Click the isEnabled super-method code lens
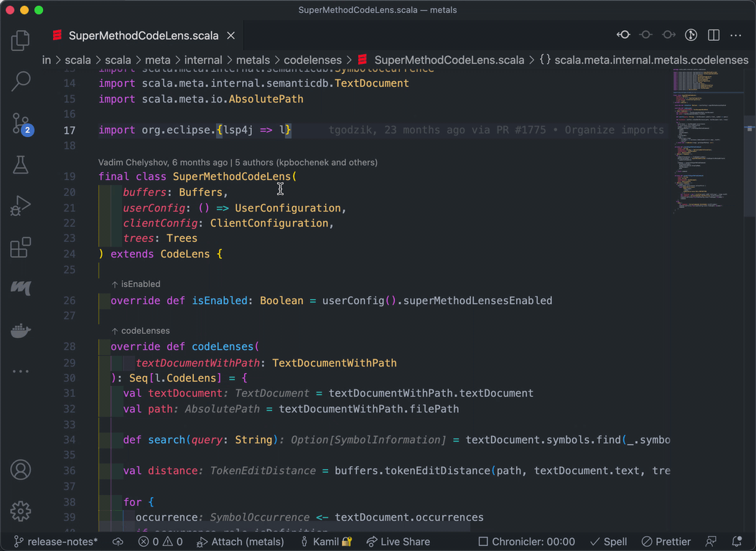The image size is (756, 551). tap(136, 284)
